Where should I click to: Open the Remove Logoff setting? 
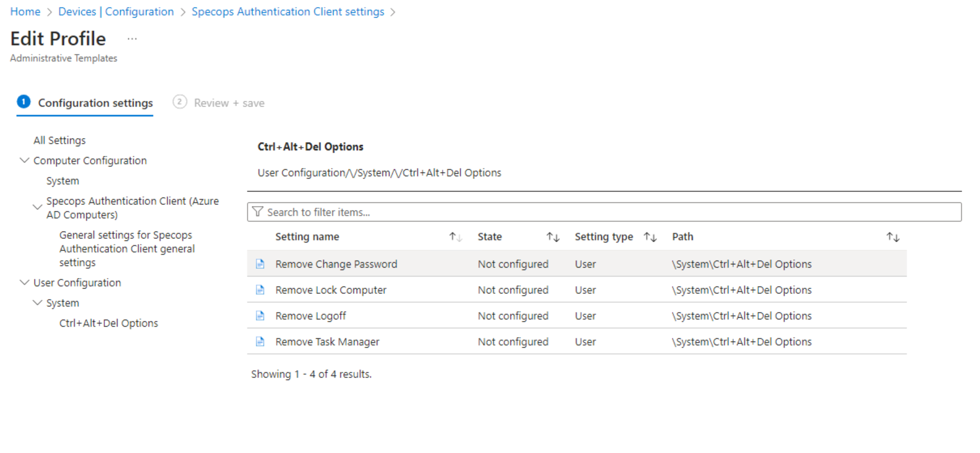[311, 315]
